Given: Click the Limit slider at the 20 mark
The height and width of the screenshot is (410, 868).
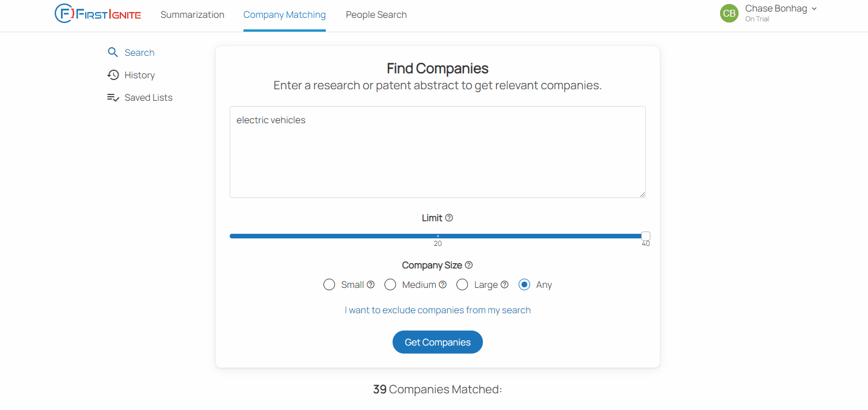Looking at the screenshot, I should coord(437,236).
